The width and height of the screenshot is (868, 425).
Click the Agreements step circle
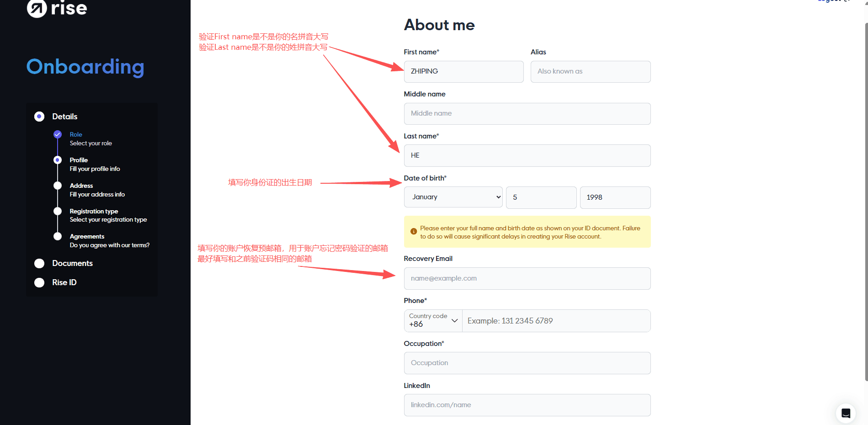(x=58, y=236)
